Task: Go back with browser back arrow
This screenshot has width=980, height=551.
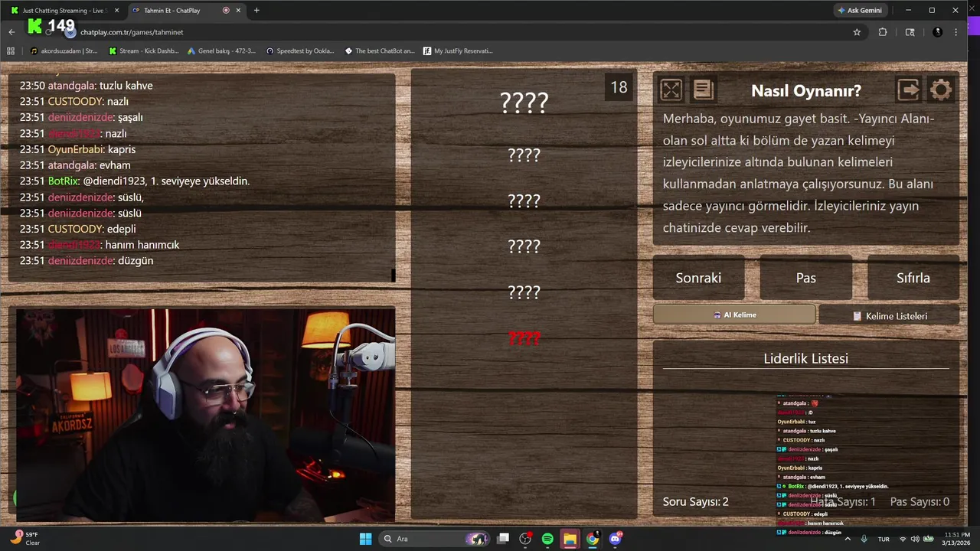Action: click(11, 32)
